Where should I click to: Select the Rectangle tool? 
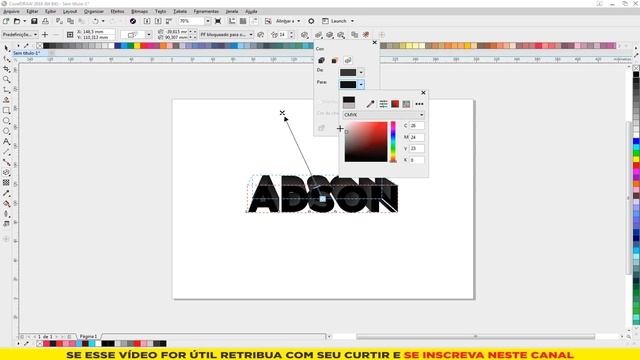tap(7, 111)
